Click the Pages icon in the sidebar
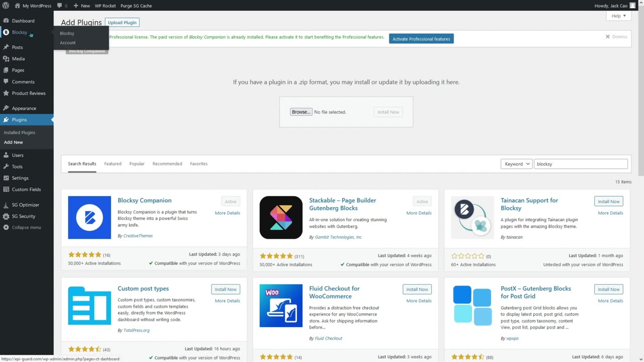Viewport: 644px width, 362px height. tap(6, 70)
